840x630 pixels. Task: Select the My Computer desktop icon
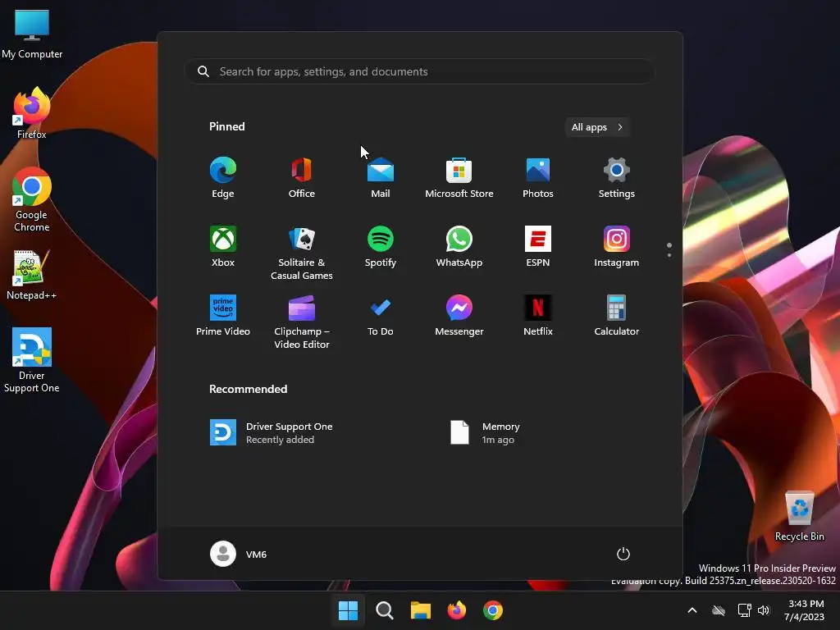(32, 34)
